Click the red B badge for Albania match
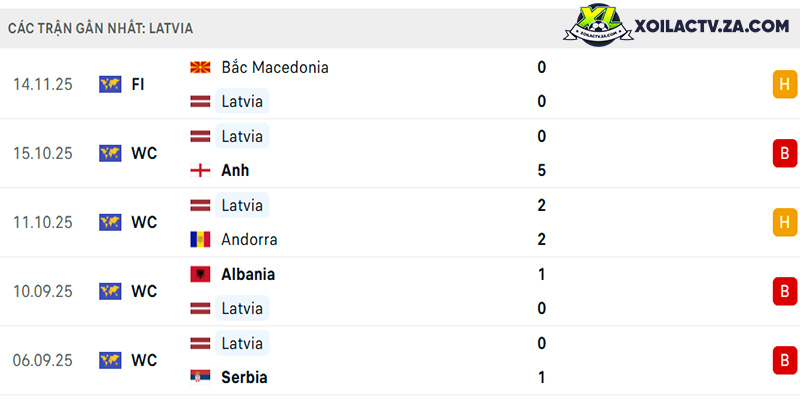800x400 pixels. pyautogui.click(x=785, y=291)
